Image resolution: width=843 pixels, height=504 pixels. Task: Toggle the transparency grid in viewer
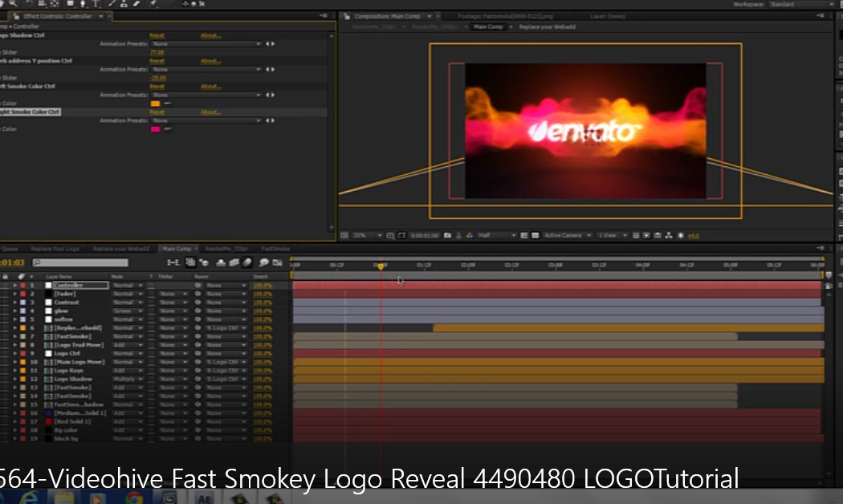(535, 235)
